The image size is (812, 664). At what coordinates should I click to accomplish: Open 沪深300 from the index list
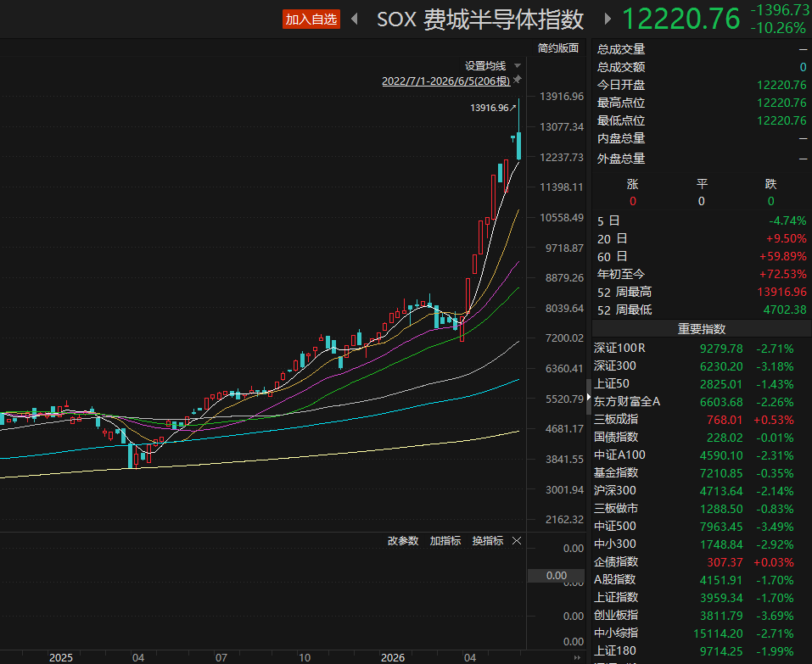click(702, 491)
